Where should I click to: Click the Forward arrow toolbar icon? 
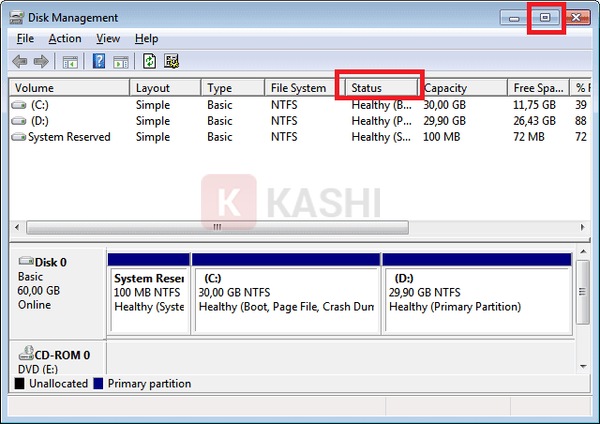pyautogui.click(x=41, y=61)
